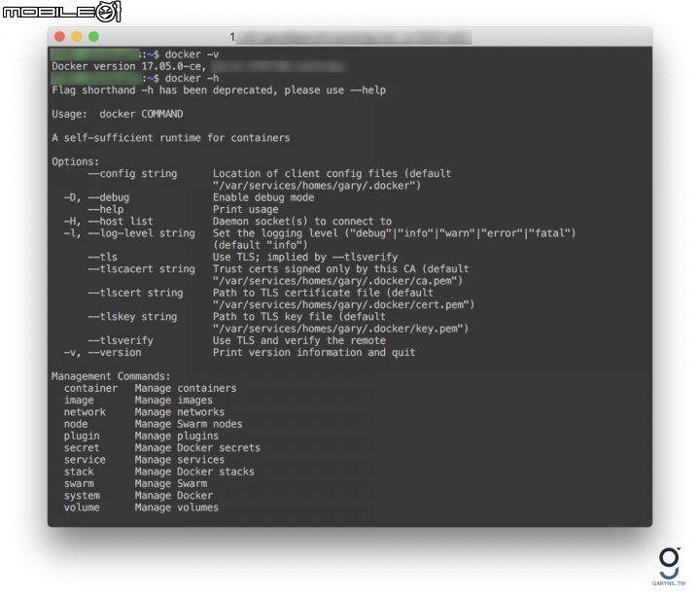The width and height of the screenshot is (700, 595).
Task: Click the green maximize window button
Action: tap(93, 37)
